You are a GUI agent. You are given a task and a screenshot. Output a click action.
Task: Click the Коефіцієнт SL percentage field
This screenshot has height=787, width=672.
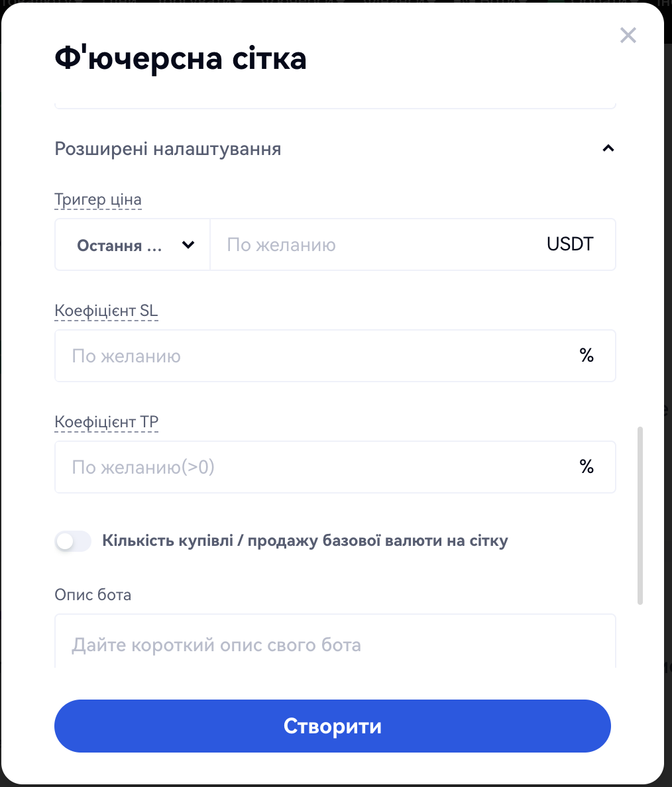[318, 356]
